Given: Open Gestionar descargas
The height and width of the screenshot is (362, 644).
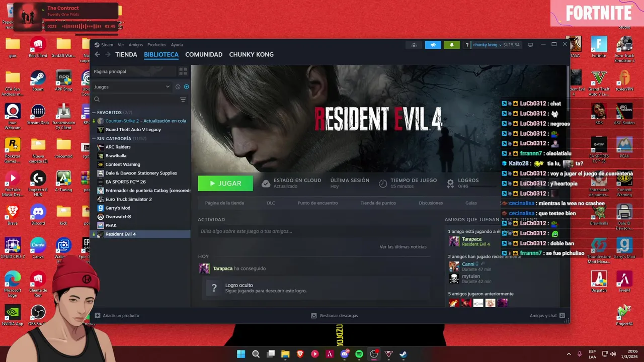Looking at the screenshot, I should click(335, 316).
